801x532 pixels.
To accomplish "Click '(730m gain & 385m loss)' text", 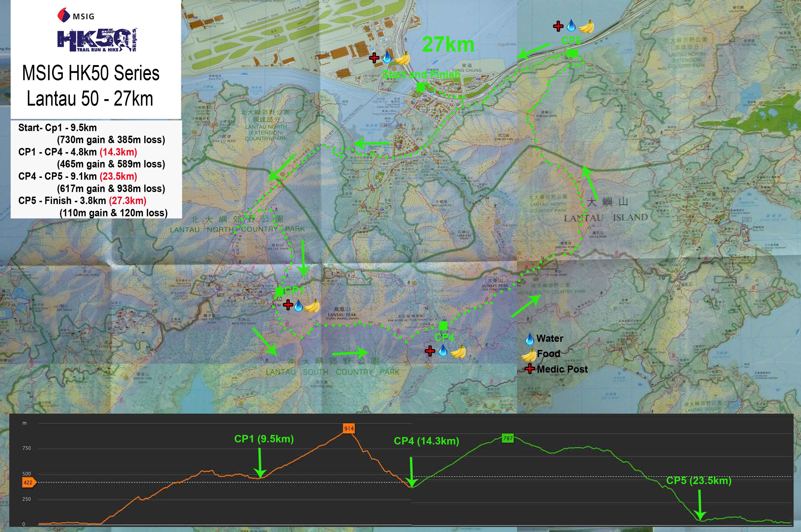I will [111, 140].
